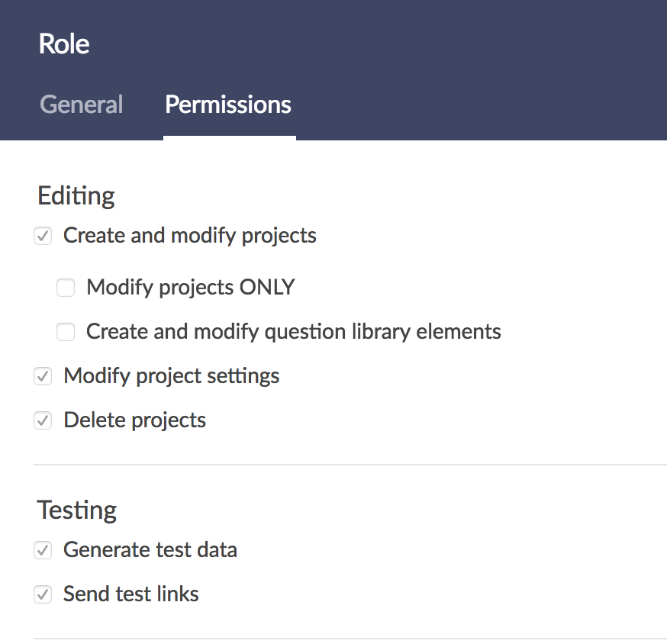Toggle the Send test links checkbox
Image resolution: width=667 pixels, height=644 pixels.
(x=43, y=594)
